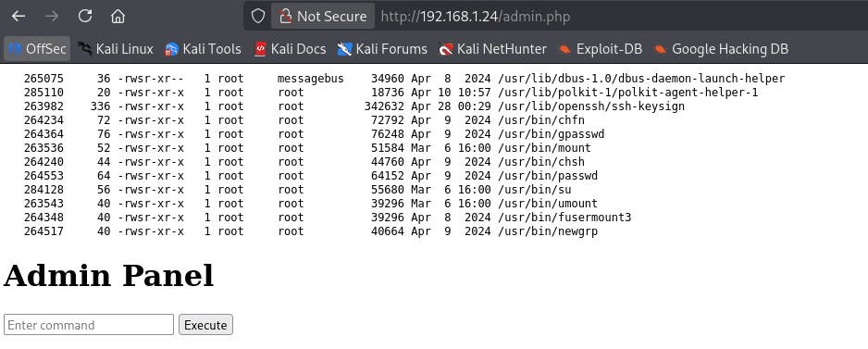Reload the page with refresh icon
The image size is (868, 349).
pyautogui.click(x=85, y=16)
